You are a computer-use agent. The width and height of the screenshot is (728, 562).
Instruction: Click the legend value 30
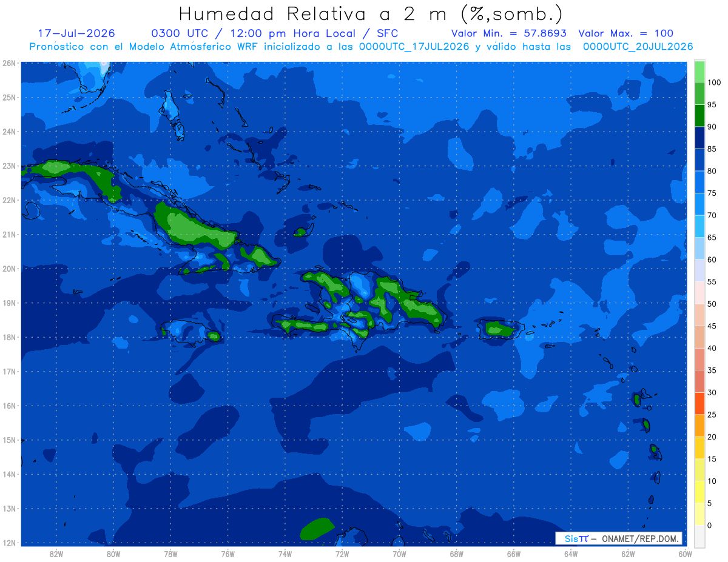pyautogui.click(x=712, y=392)
